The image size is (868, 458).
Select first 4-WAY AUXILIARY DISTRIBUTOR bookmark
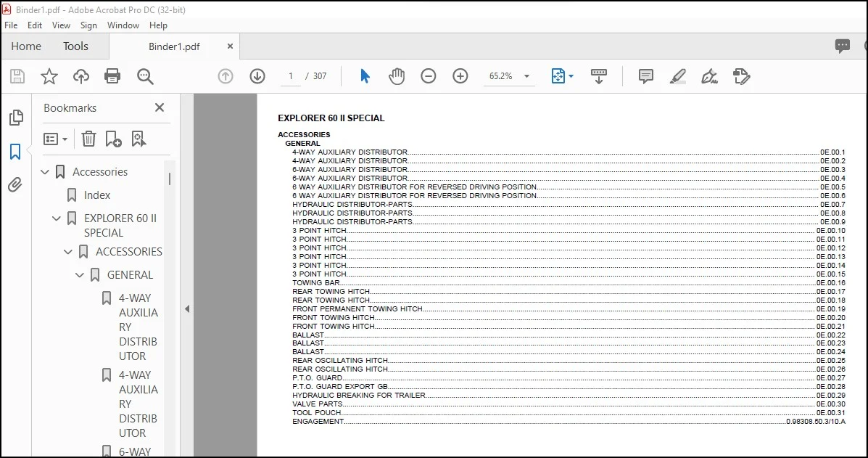(139, 327)
